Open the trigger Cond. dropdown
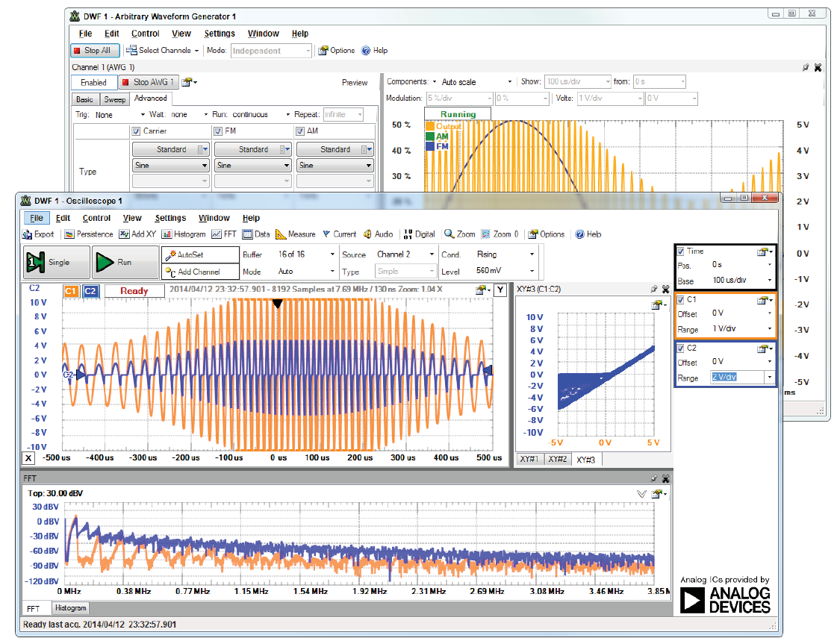The width and height of the screenshot is (840, 641). click(x=532, y=254)
